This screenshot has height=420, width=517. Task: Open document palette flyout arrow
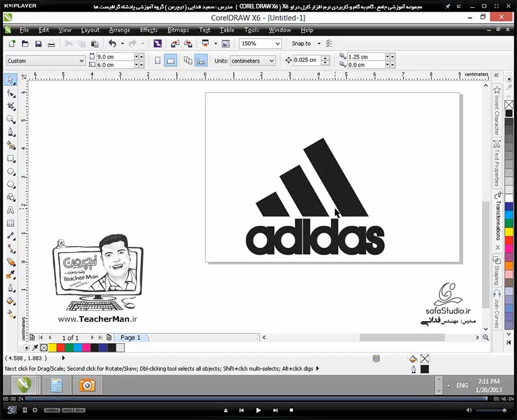[x=26, y=348]
